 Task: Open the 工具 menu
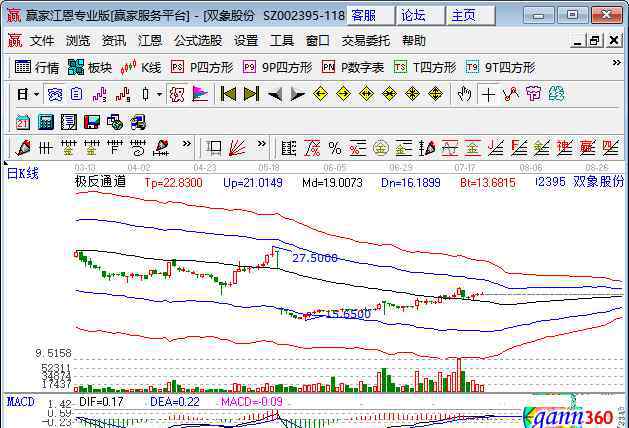coord(282,41)
